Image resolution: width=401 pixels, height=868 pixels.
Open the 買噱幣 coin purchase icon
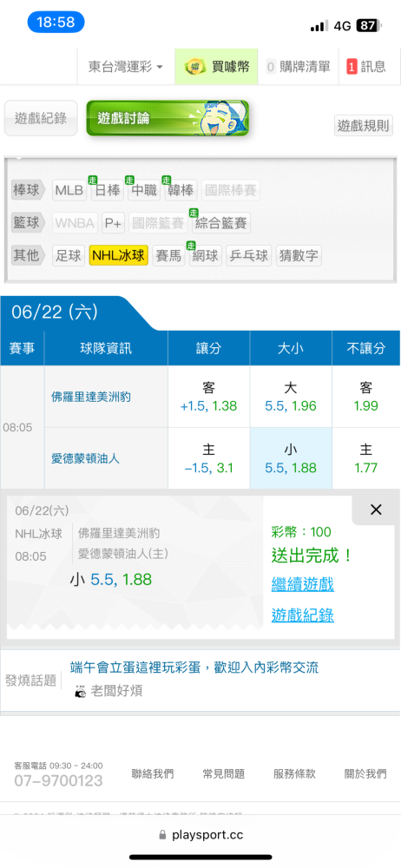[195, 67]
